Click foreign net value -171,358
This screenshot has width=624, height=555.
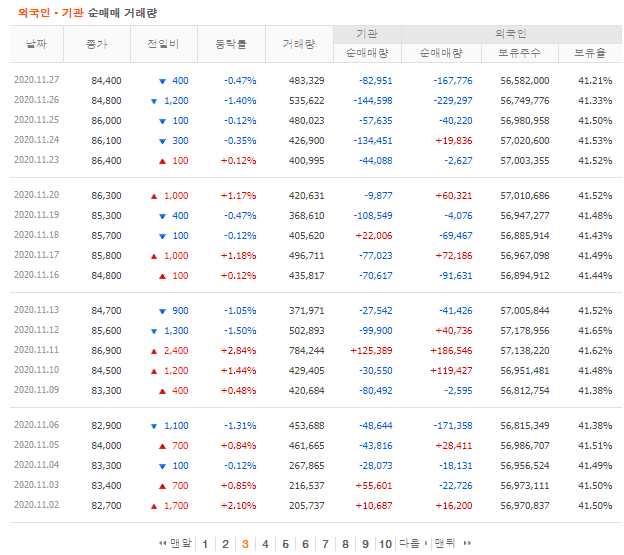pyautogui.click(x=453, y=426)
